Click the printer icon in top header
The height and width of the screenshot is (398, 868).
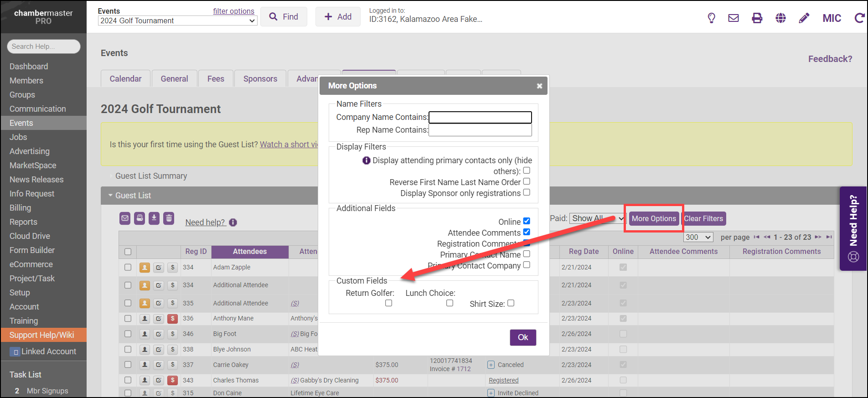pyautogui.click(x=757, y=18)
